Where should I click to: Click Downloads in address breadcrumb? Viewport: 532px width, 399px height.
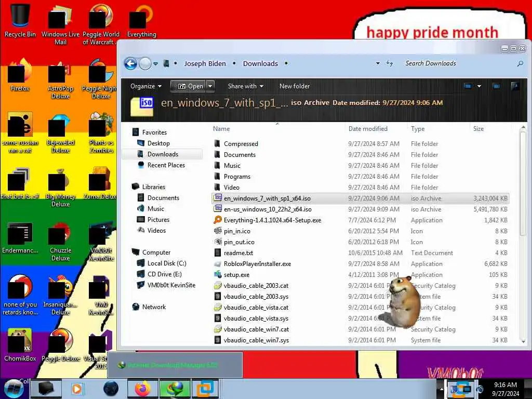(x=260, y=64)
